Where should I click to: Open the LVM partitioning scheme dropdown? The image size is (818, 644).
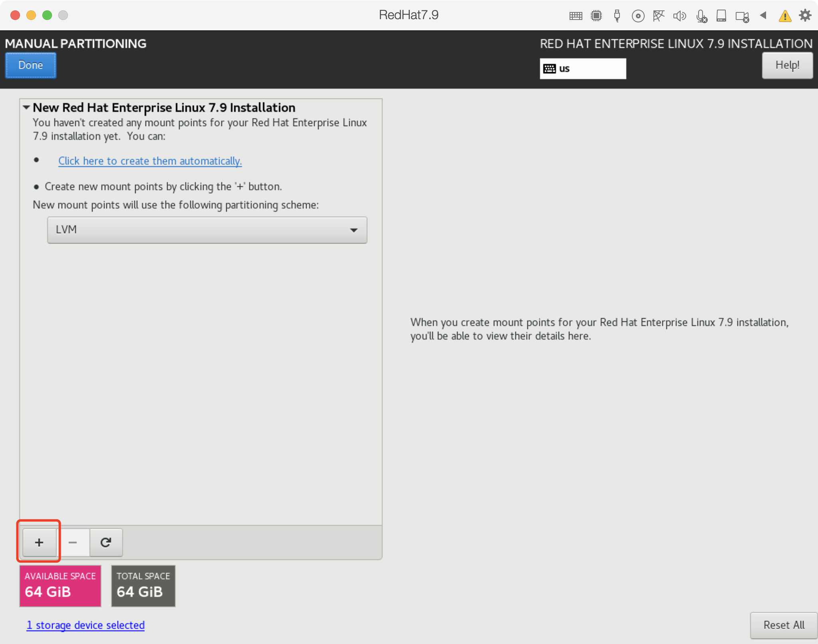point(207,230)
